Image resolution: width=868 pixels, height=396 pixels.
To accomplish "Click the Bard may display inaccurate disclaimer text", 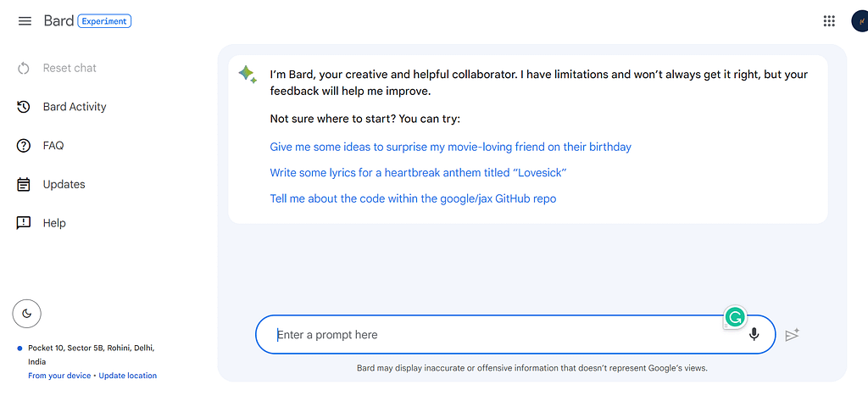I will pyautogui.click(x=532, y=368).
